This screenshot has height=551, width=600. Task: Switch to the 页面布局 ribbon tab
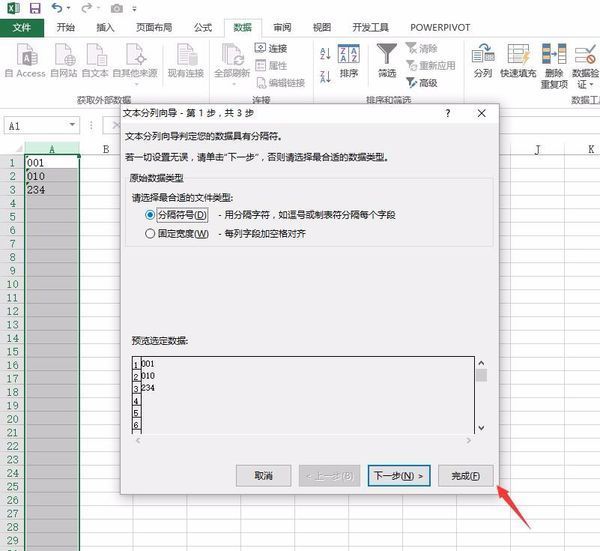(154, 28)
